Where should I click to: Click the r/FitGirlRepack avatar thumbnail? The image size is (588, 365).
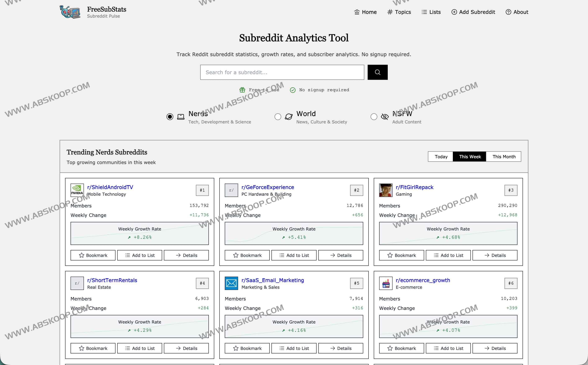point(385,190)
